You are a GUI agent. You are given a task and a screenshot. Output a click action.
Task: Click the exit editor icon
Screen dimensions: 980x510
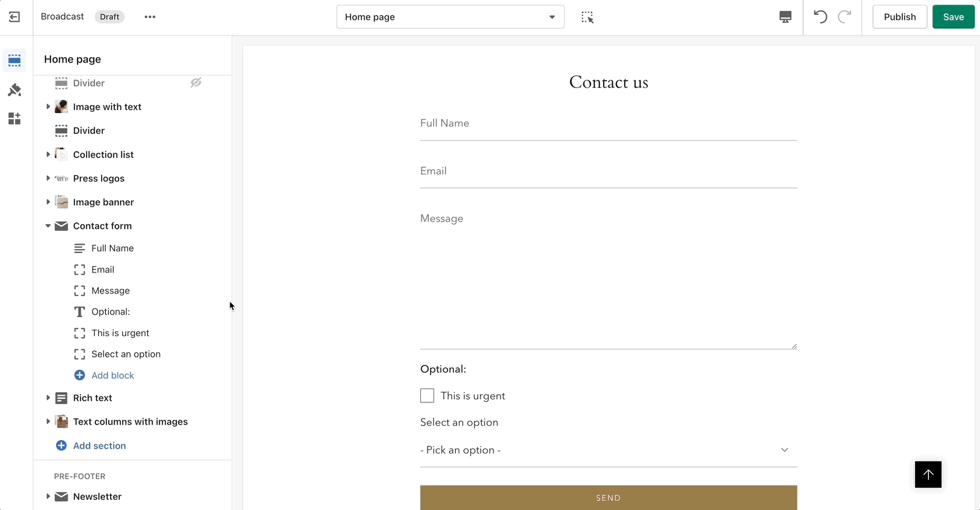point(14,17)
